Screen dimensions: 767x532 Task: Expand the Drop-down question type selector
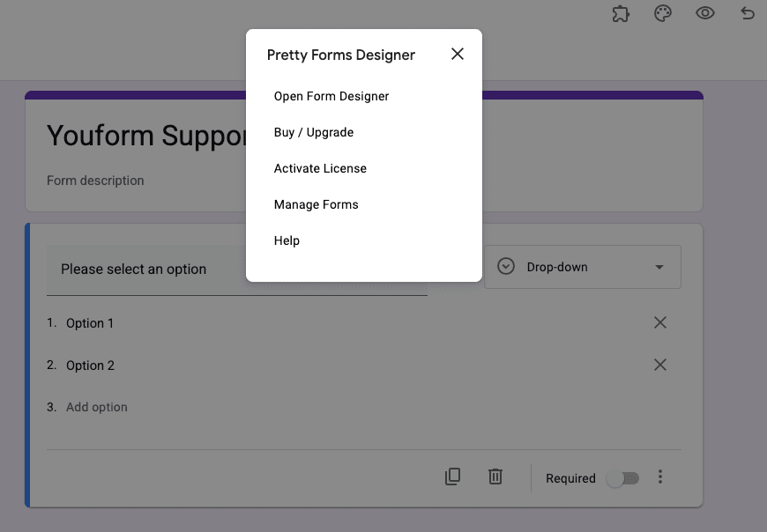pos(583,267)
